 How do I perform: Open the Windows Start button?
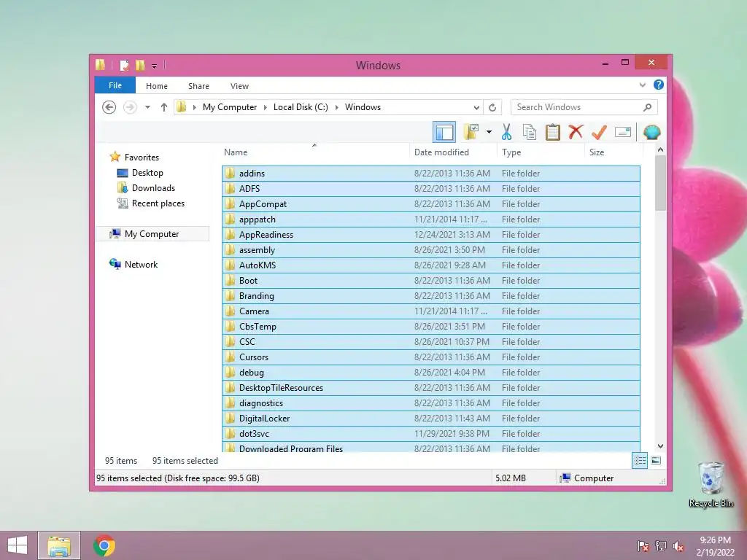[x=18, y=545]
